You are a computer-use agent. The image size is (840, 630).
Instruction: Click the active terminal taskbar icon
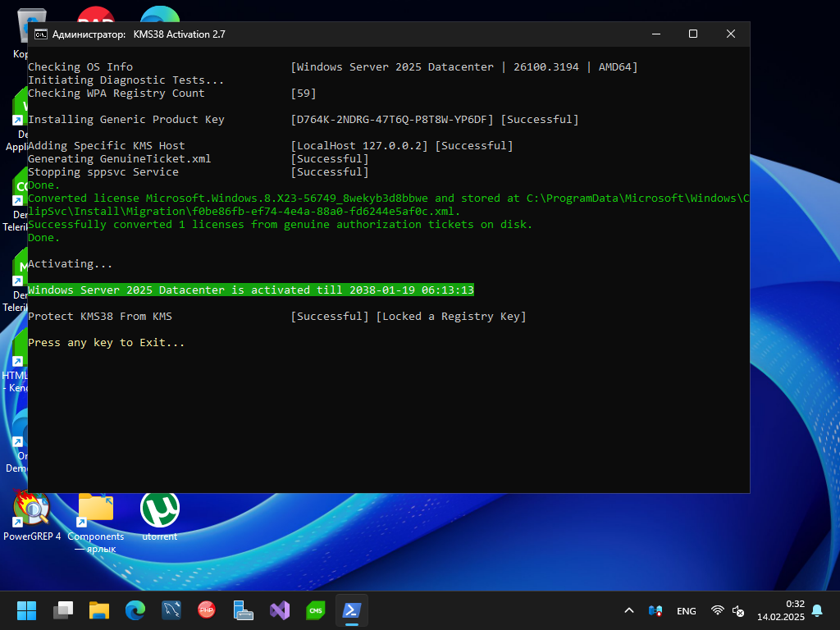(351, 610)
